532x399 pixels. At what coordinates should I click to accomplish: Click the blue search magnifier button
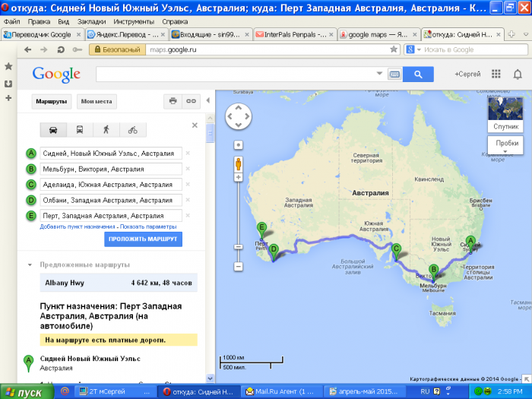(x=418, y=74)
